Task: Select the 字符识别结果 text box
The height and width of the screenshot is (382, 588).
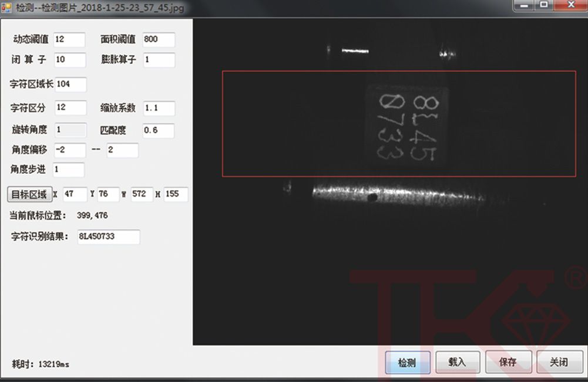Action: coord(109,236)
